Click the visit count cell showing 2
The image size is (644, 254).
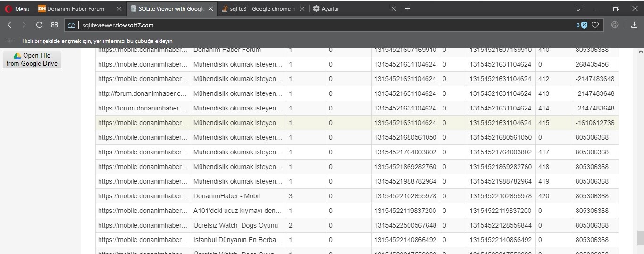pyautogui.click(x=306, y=225)
